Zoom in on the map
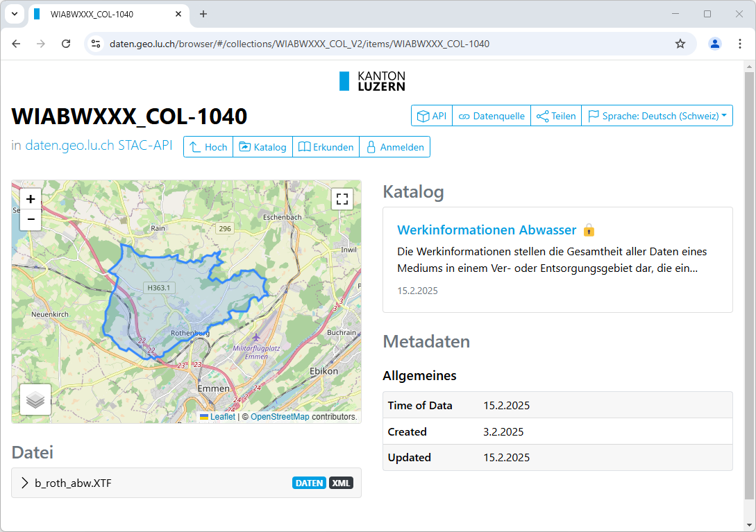 [31, 199]
